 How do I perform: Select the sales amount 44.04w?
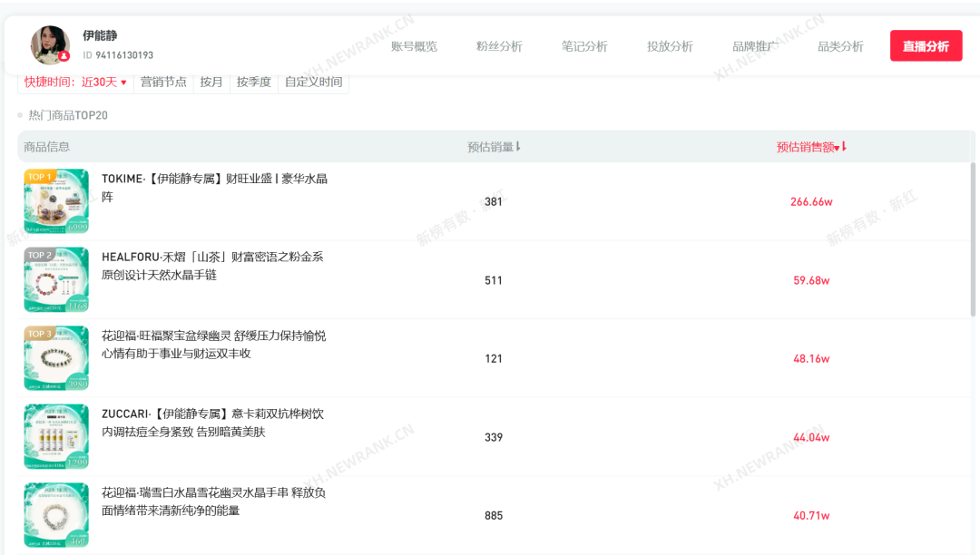(x=811, y=437)
